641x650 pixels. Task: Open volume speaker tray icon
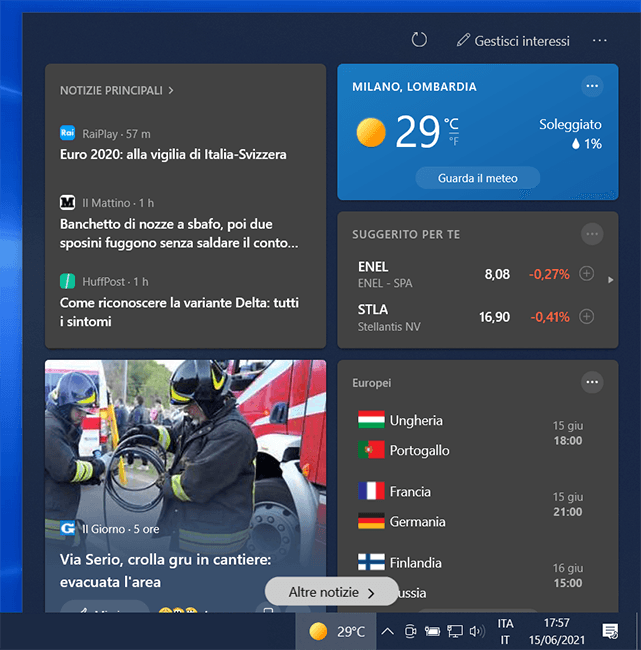tap(477, 632)
